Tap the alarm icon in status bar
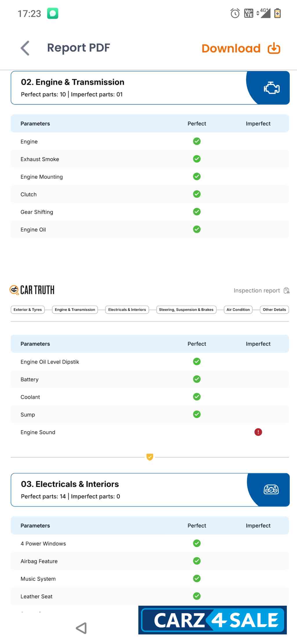The height and width of the screenshot is (644, 297). click(235, 13)
